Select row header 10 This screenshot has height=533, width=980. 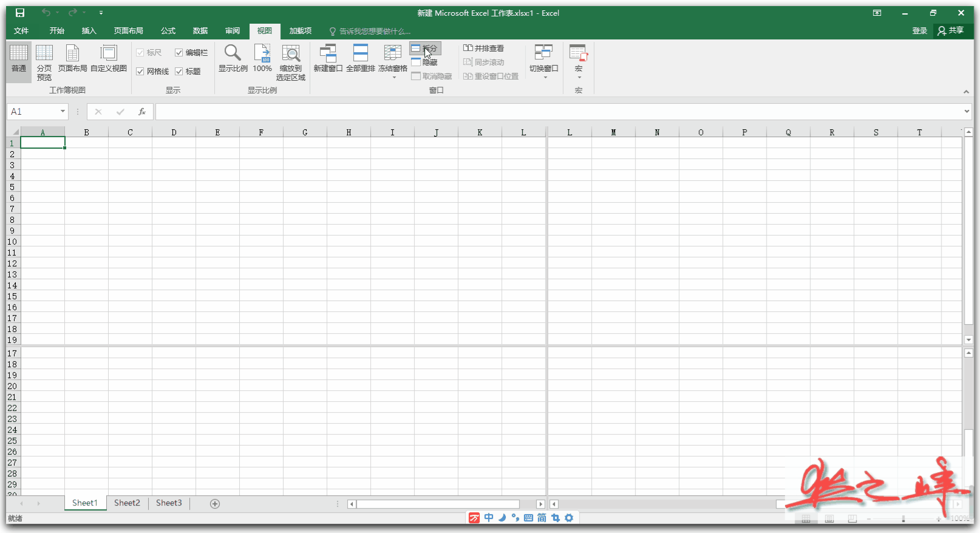(12, 242)
